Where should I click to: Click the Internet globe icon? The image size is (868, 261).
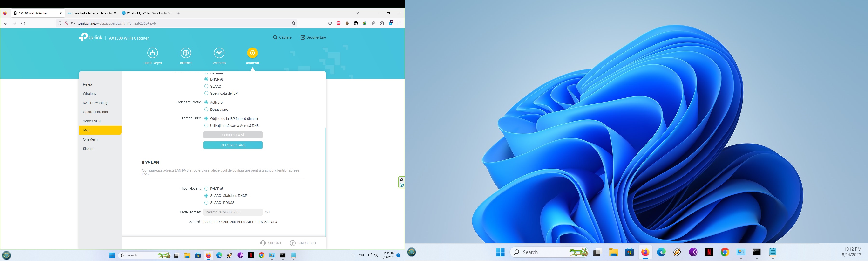[186, 53]
